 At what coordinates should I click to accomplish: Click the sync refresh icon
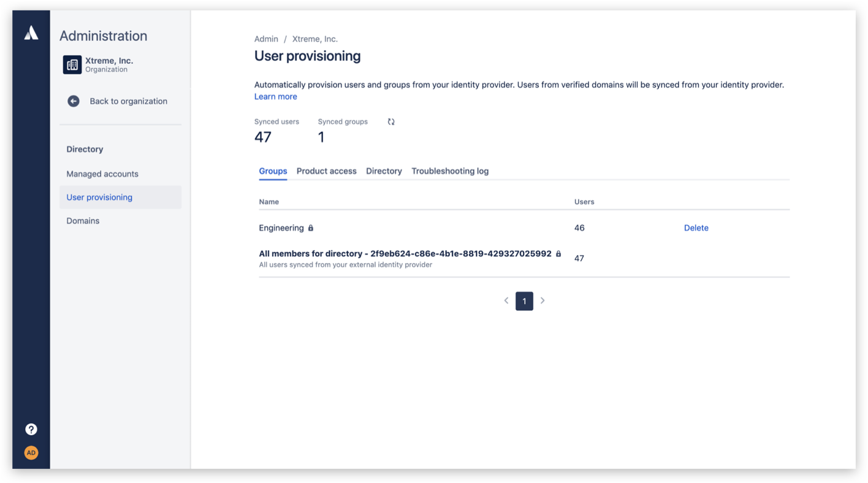(x=391, y=122)
